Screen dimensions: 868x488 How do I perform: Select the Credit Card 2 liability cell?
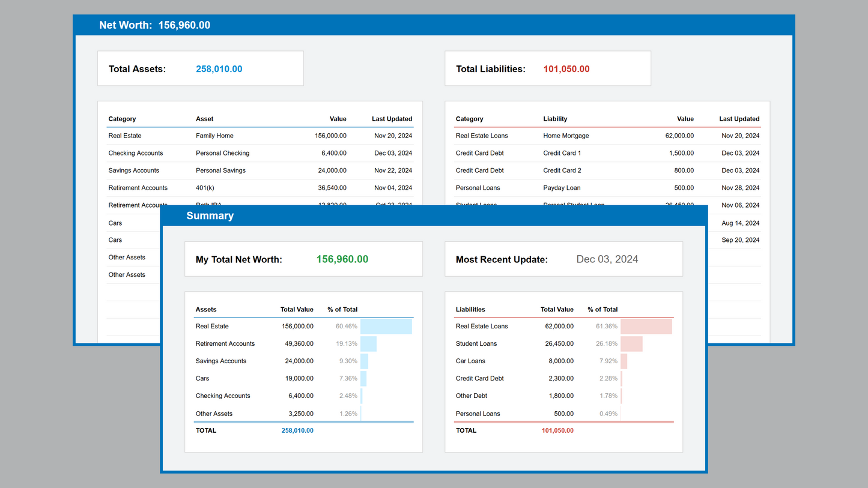[562, 170]
